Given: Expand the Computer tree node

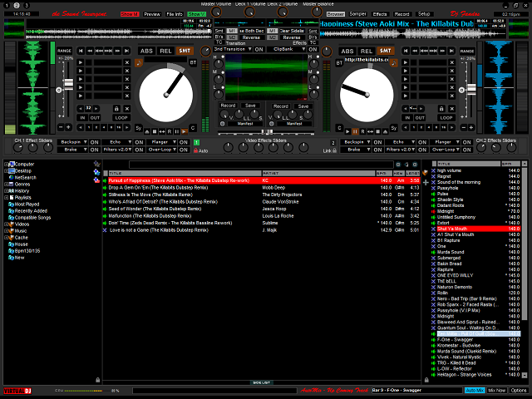Looking at the screenshot, I should pos(6,165).
